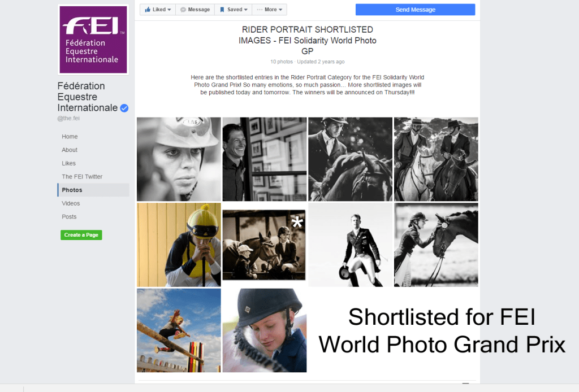The height and width of the screenshot is (392, 579).
Task: Open the About section
Action: (70, 150)
